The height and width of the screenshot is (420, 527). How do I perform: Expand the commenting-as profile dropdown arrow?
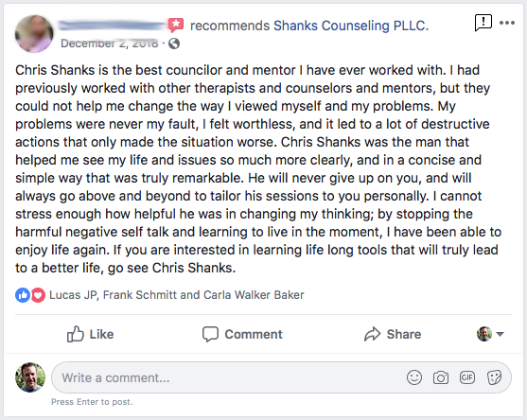tap(500, 334)
